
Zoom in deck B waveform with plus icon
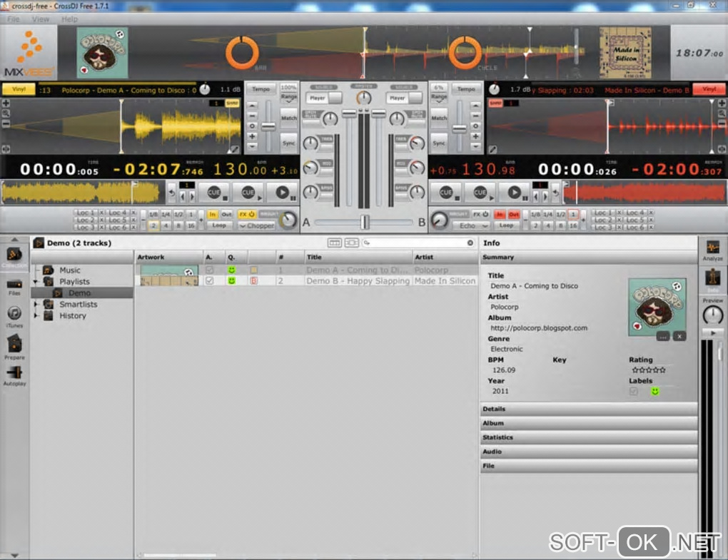tap(722, 103)
